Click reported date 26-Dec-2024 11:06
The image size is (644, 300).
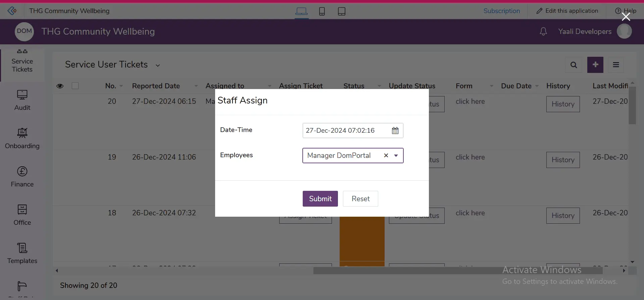coord(164,157)
